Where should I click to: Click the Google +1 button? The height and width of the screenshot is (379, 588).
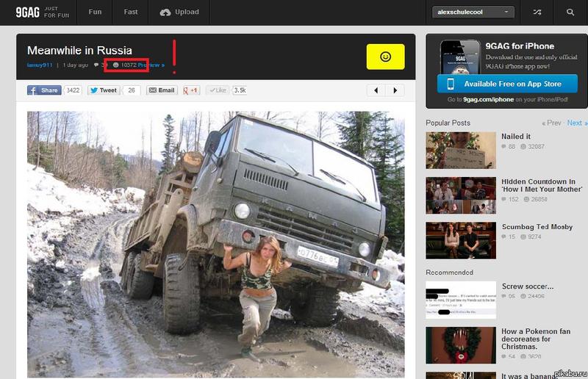tap(191, 90)
